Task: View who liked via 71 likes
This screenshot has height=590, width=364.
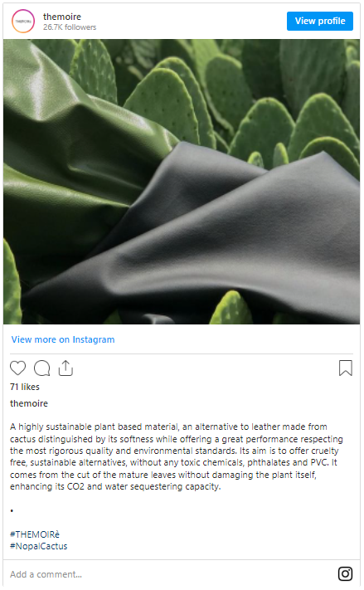Action: pos(25,387)
